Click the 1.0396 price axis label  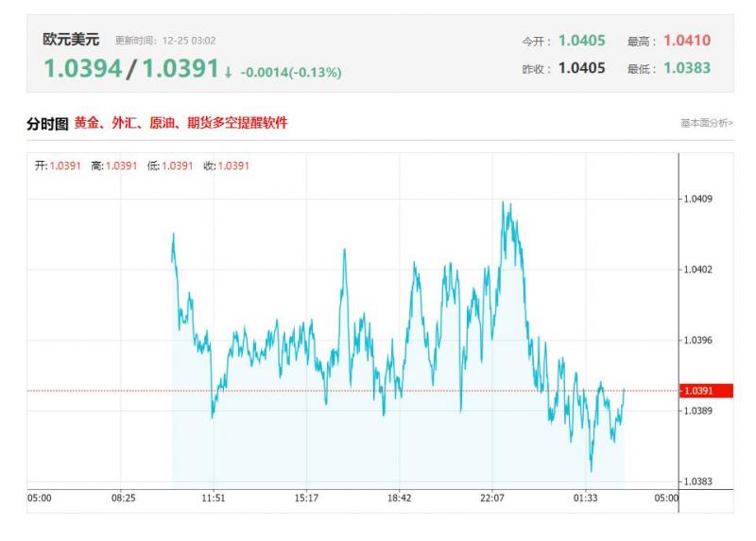pyautogui.click(x=697, y=340)
